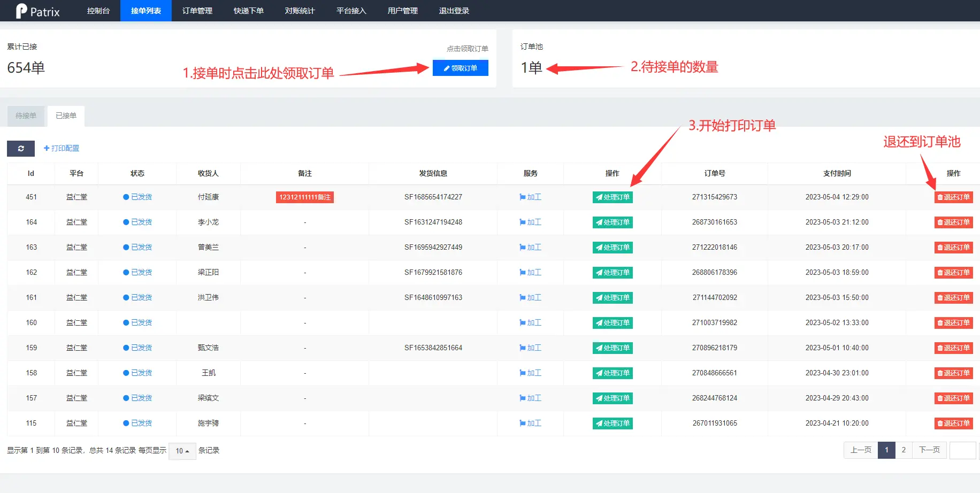980x493 pixels.
Task: Click the page jump input box
Action: (x=963, y=450)
